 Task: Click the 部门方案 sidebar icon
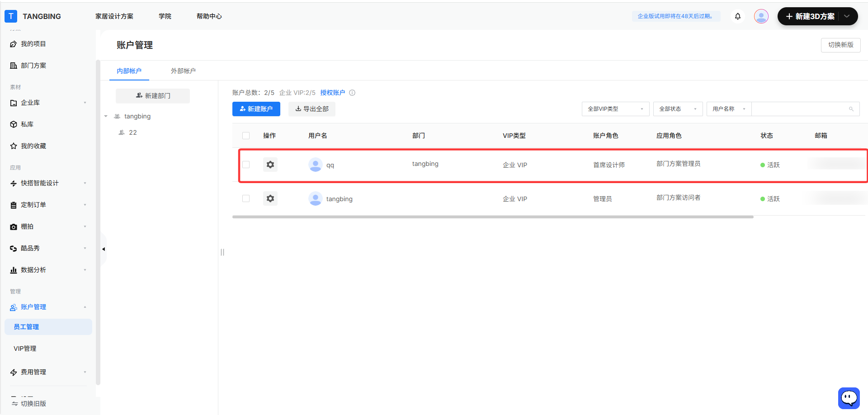(14, 66)
